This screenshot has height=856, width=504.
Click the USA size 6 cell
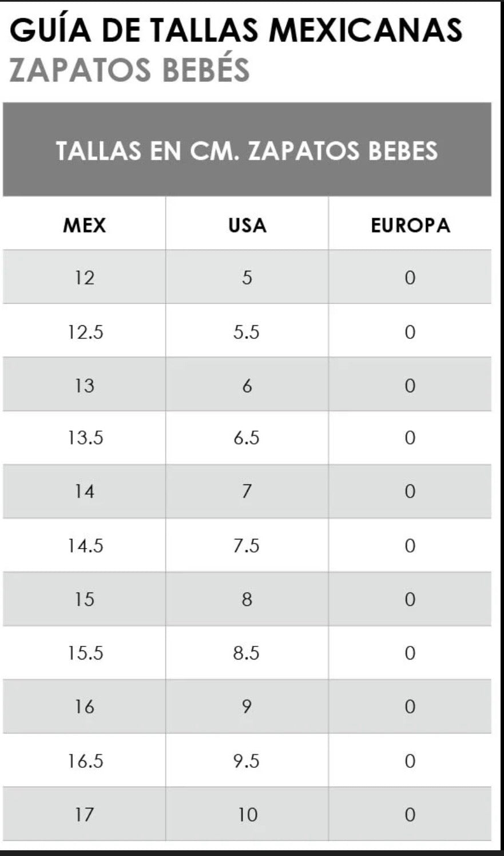coord(247,385)
